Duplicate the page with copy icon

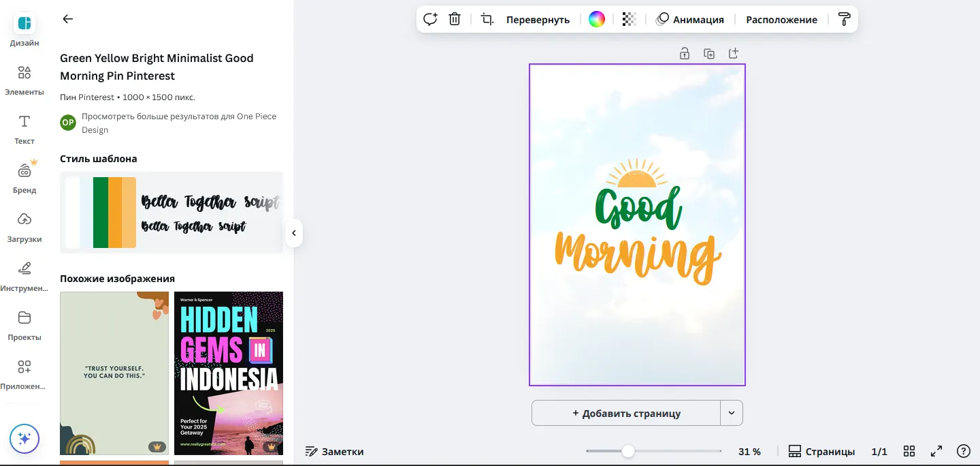(709, 53)
